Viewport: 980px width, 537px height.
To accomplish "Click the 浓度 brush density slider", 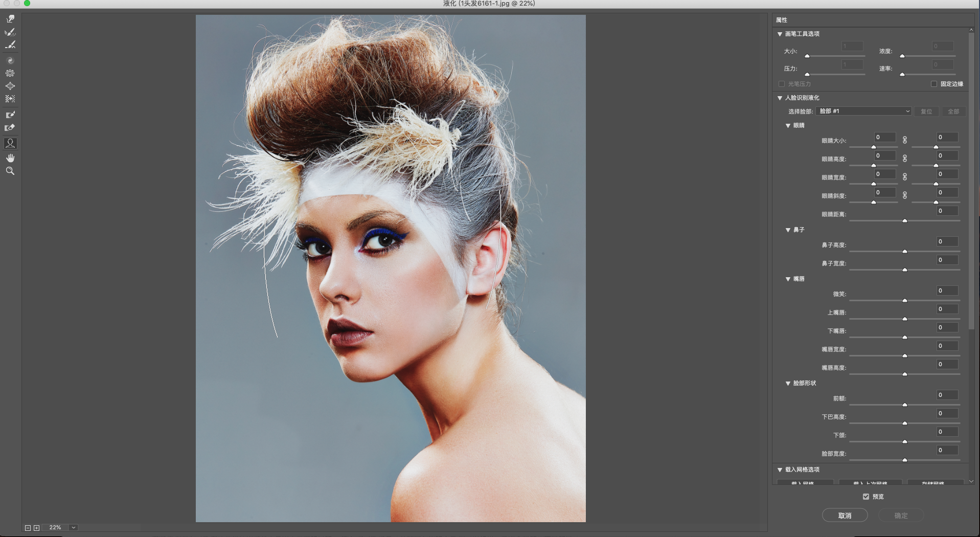I will tap(928, 56).
